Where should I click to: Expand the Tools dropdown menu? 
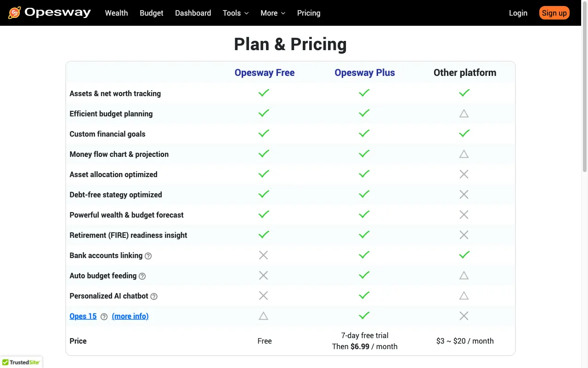pos(236,13)
